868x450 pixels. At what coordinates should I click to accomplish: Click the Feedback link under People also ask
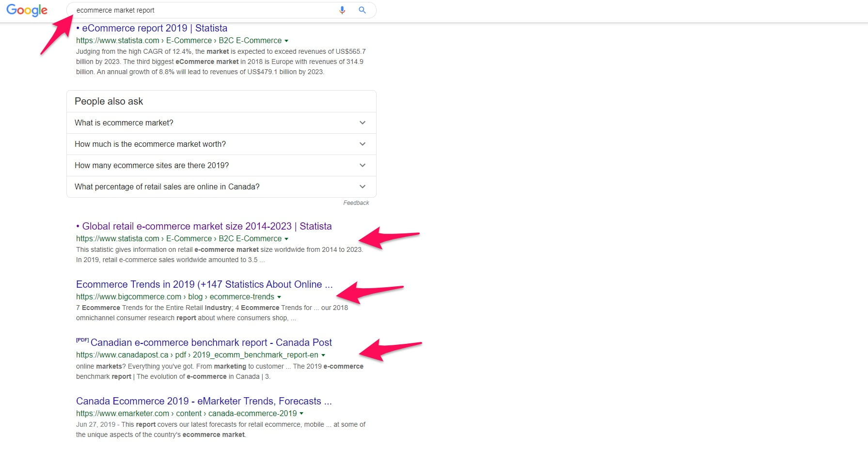coord(356,203)
